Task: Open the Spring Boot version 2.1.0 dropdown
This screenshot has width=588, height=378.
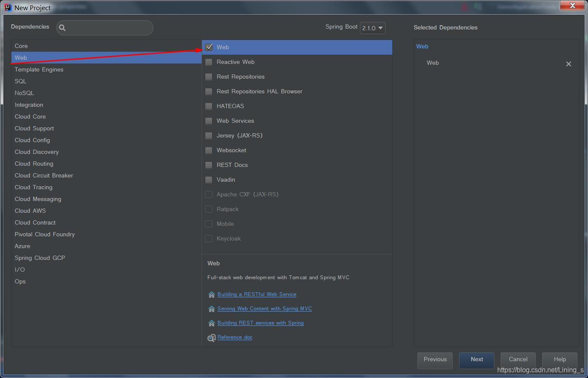Action: 373,28
